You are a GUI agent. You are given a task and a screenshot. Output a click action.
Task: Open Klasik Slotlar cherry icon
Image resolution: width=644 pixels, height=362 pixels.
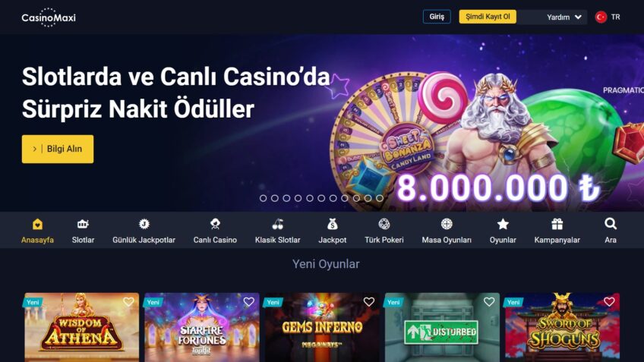coord(278,224)
